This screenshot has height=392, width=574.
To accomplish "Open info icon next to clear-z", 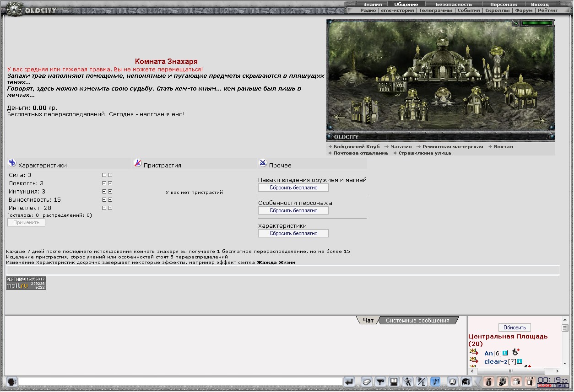I will 520,361.
